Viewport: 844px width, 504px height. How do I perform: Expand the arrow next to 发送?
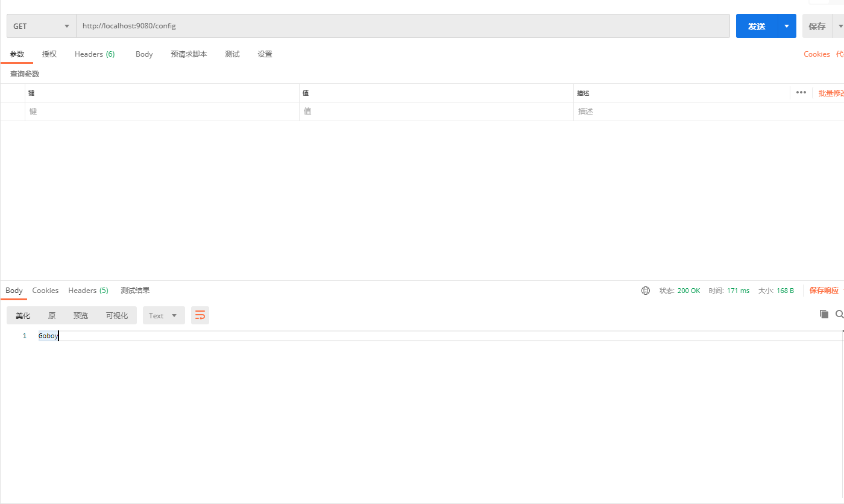pyautogui.click(x=787, y=26)
